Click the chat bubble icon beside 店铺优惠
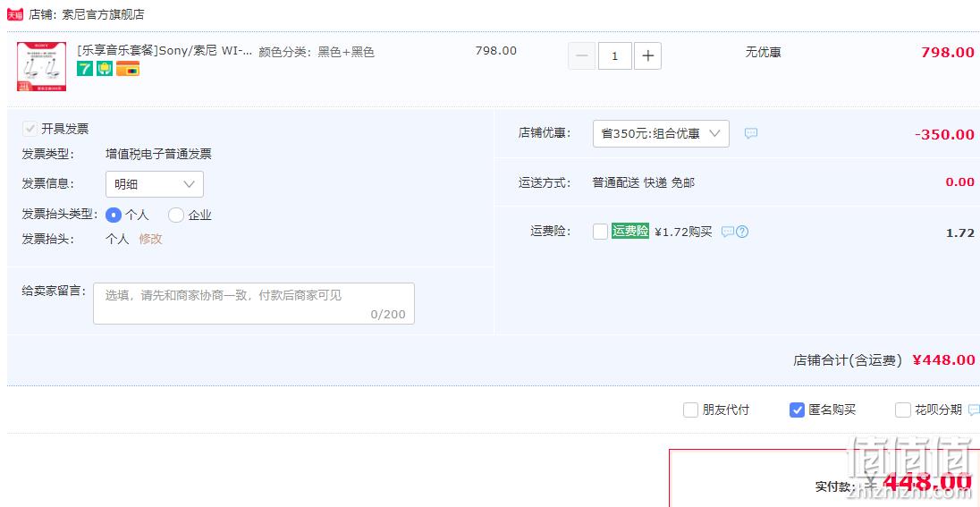980x507 pixels. click(x=751, y=133)
